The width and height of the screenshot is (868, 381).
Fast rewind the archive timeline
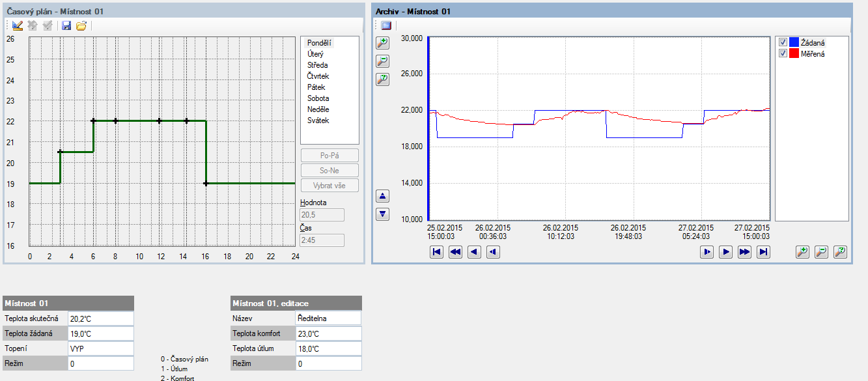(456, 252)
